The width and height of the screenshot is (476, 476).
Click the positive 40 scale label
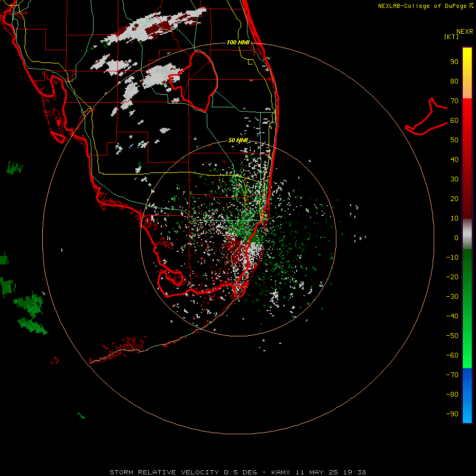click(454, 159)
